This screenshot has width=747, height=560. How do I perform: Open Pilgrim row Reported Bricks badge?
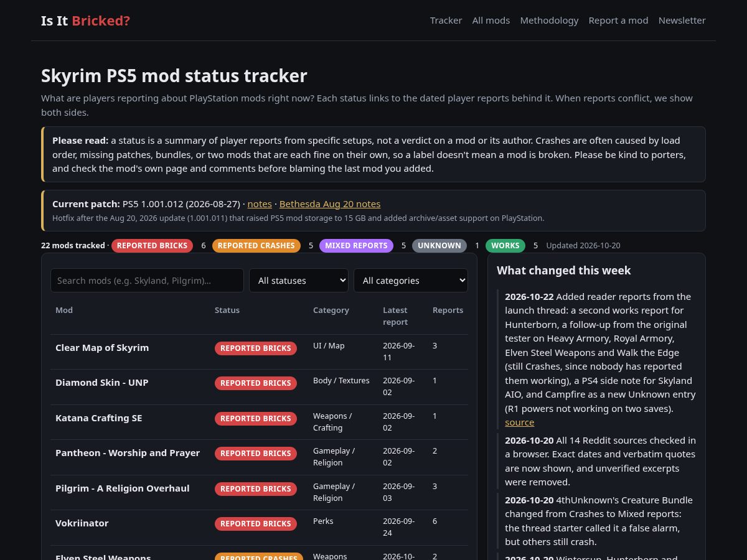coord(256,489)
